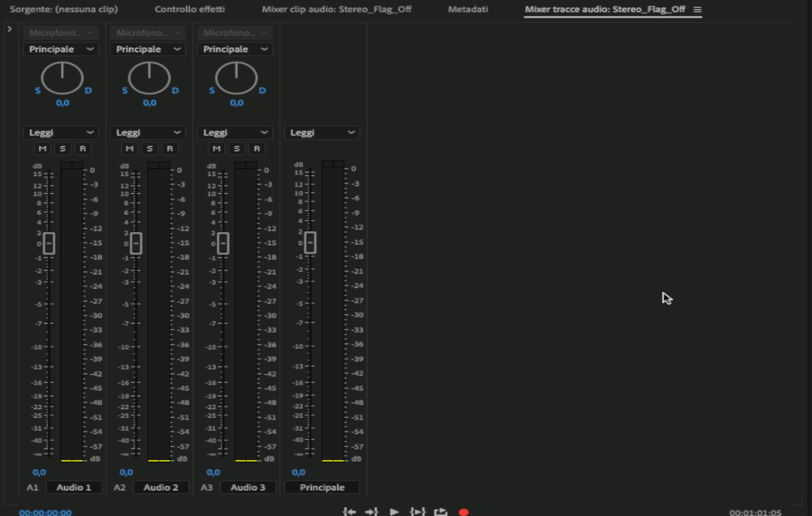Open Principale track Leggi automation dropdown
The image size is (812, 516).
(x=322, y=132)
